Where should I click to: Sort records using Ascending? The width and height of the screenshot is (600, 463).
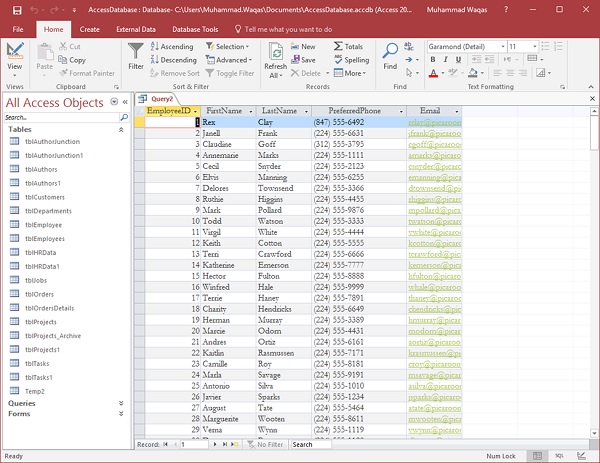point(171,47)
